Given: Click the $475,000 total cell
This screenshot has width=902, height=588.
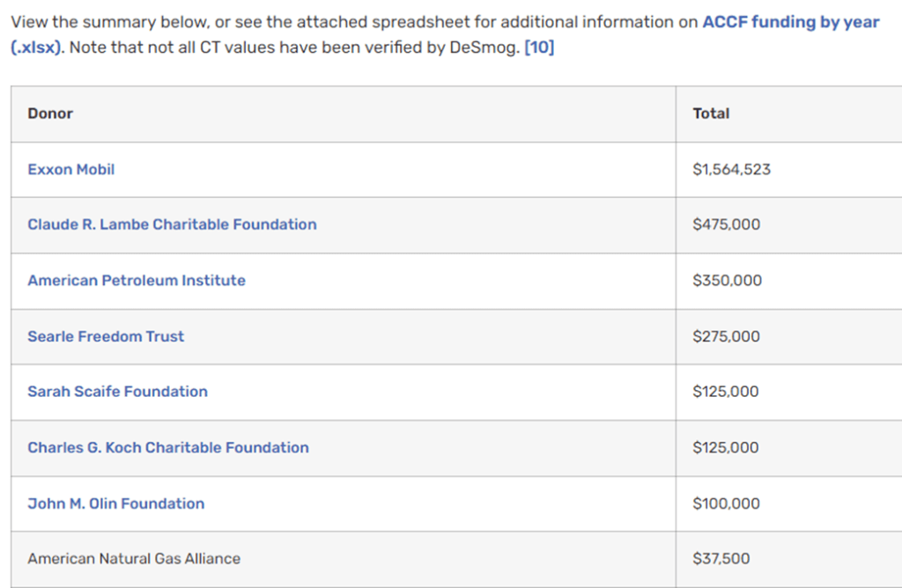Looking at the screenshot, I should click(727, 224).
